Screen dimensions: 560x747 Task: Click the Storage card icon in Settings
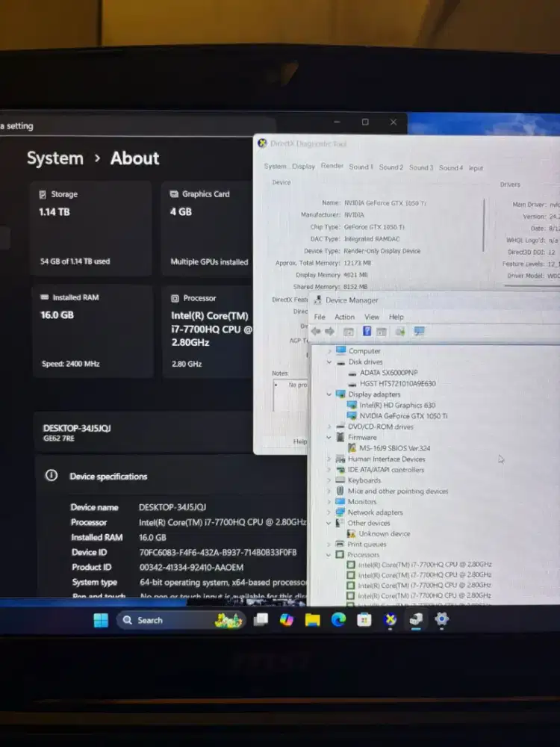(43, 194)
